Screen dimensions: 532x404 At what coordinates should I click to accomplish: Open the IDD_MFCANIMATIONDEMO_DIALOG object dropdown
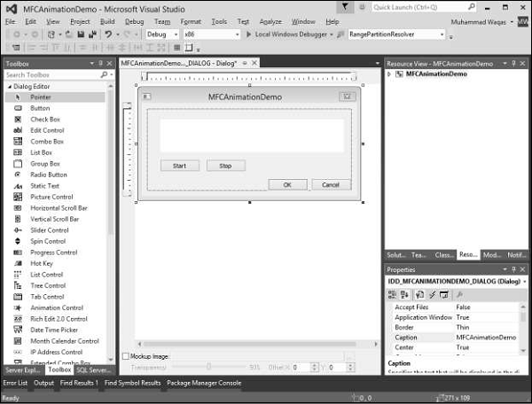pos(525,282)
